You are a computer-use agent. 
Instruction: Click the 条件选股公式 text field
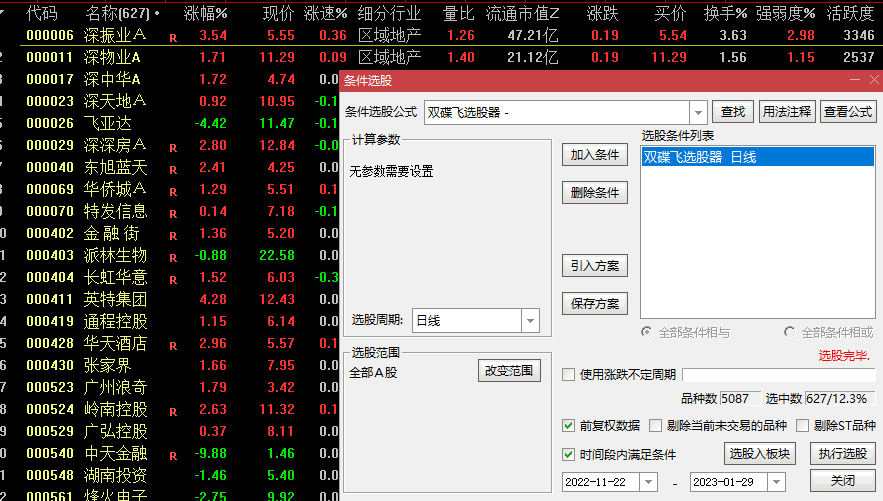pos(557,113)
